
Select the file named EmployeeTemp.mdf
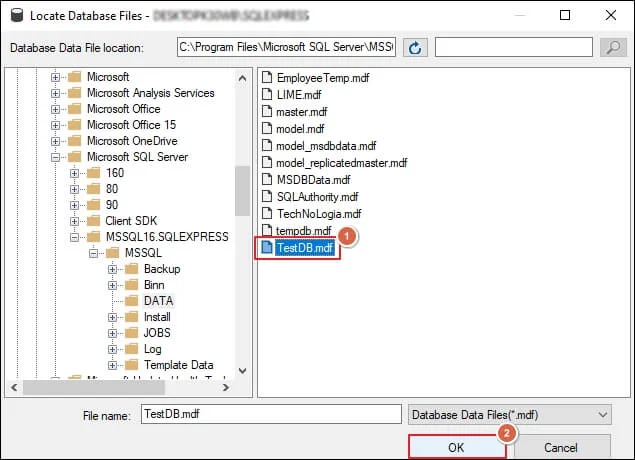click(x=323, y=77)
